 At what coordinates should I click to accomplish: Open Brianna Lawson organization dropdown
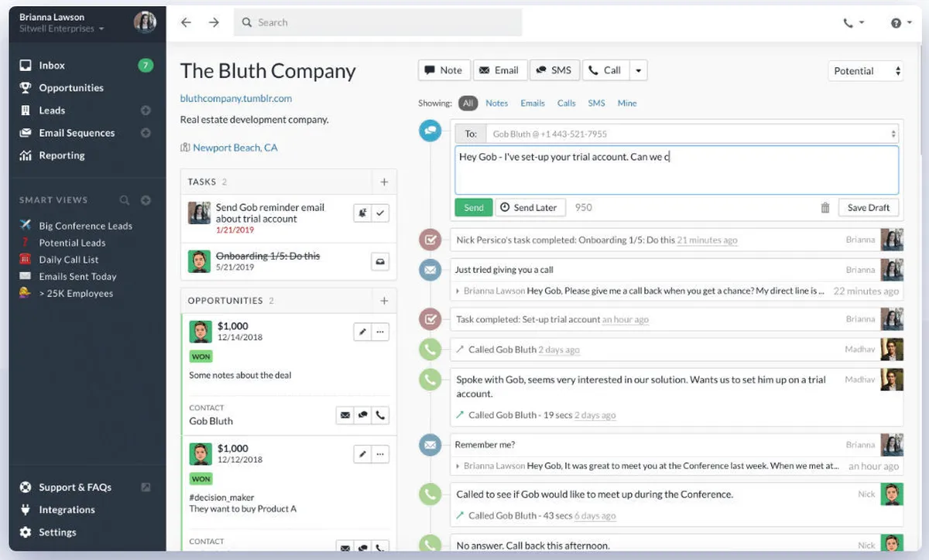tap(62, 29)
